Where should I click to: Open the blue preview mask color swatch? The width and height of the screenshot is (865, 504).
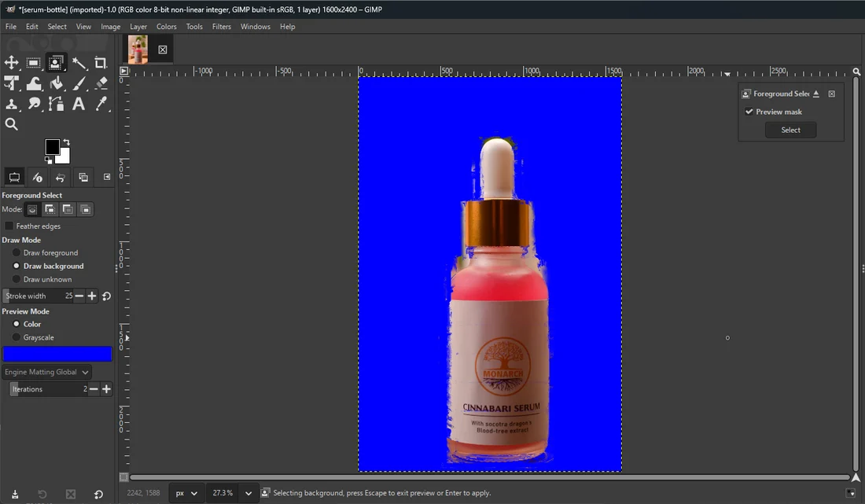coord(57,354)
